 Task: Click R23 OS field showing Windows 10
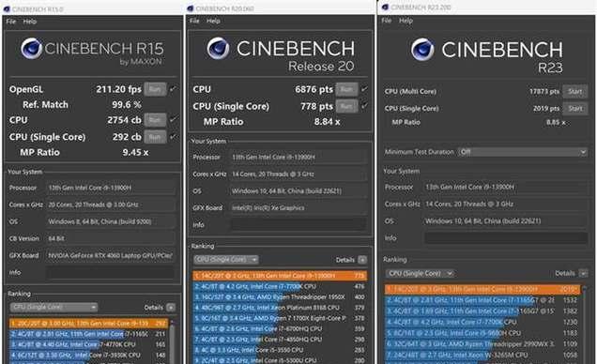[x=506, y=221]
